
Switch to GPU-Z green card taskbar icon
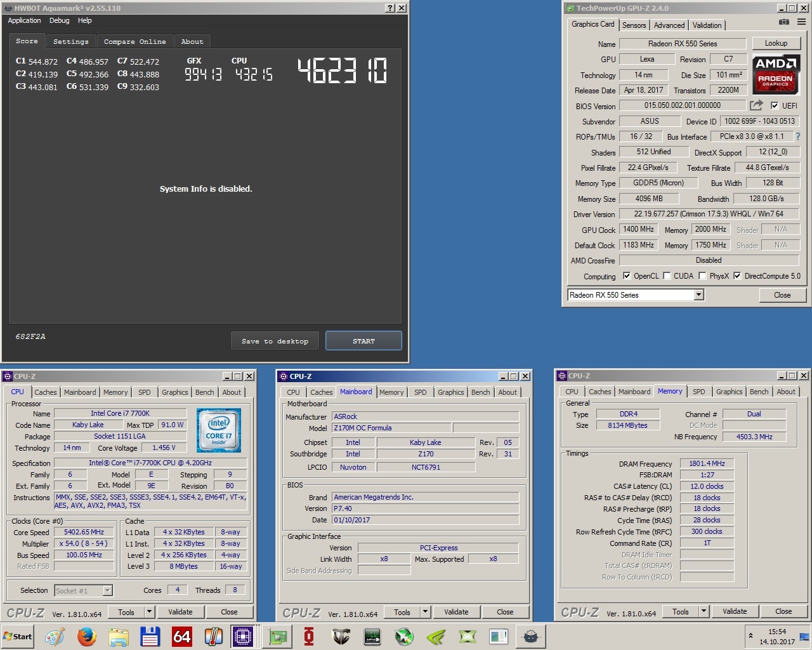click(x=277, y=636)
